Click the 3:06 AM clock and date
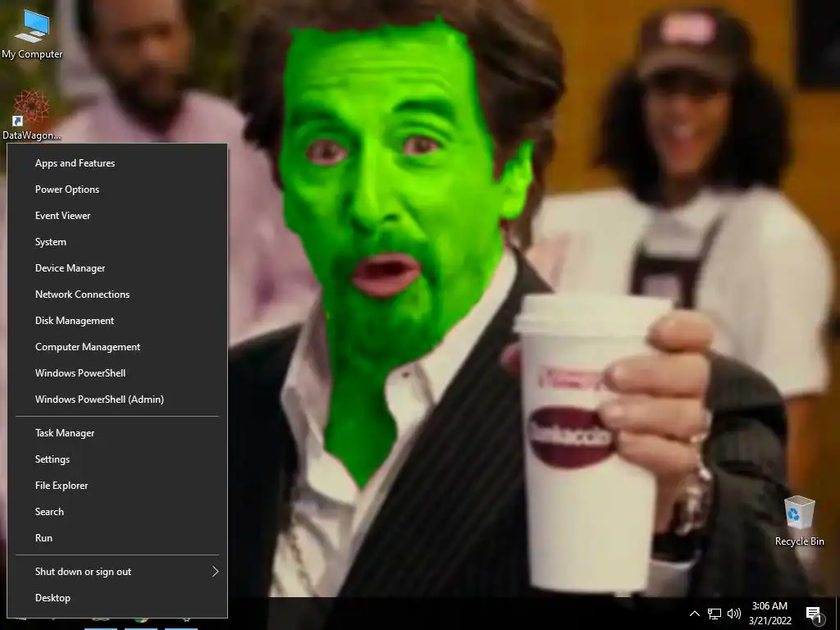This screenshot has height=630, width=840. pos(769,614)
